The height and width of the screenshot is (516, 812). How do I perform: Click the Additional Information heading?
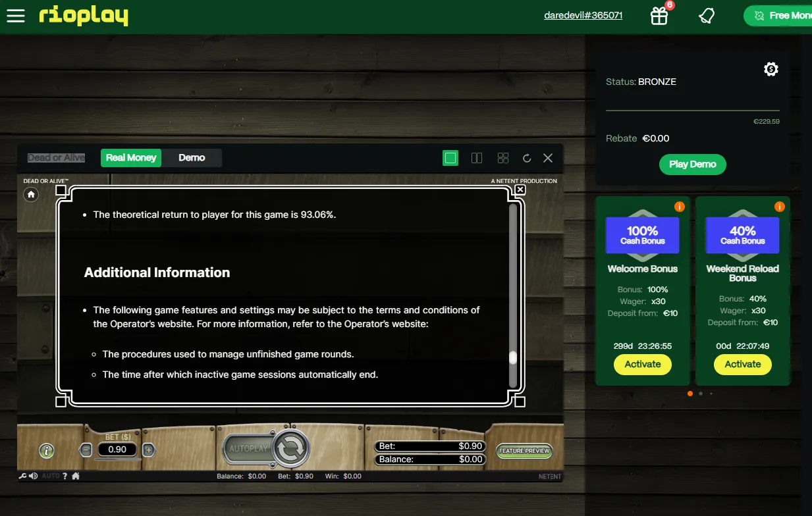(157, 272)
